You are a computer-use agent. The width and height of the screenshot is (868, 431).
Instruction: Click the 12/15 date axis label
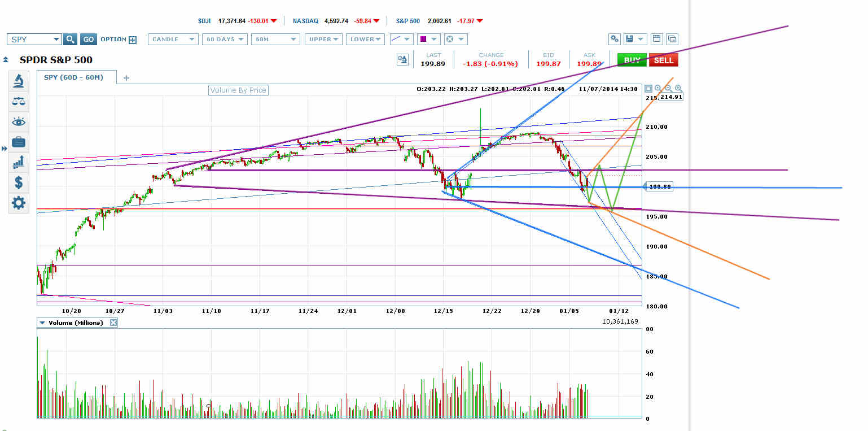coord(443,311)
